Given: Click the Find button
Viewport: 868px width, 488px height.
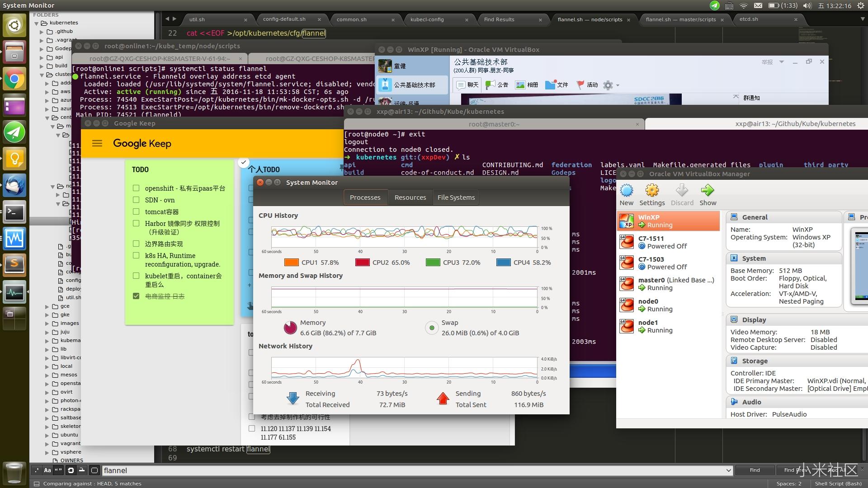Looking at the screenshot, I should 755,470.
